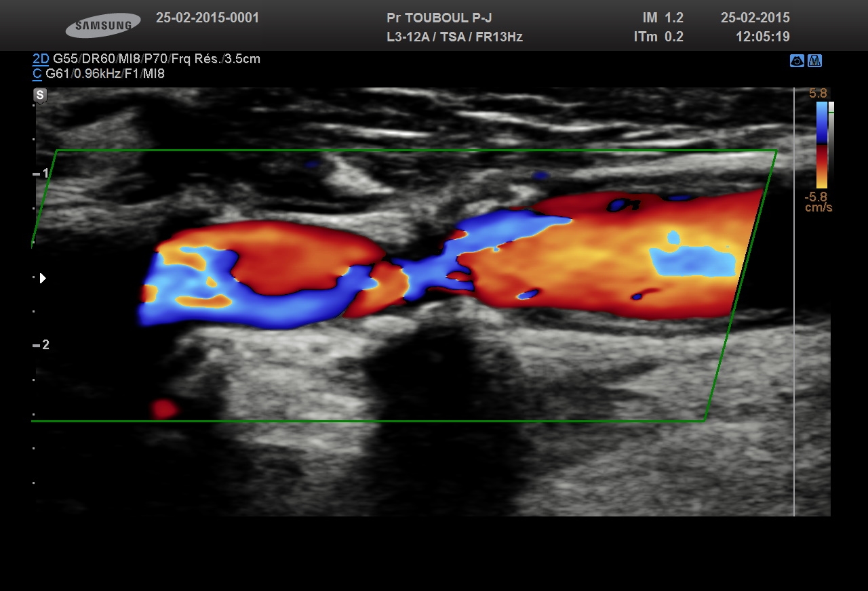Click the Pr TOUBOUL P-J name
The image size is (868, 591).
tap(439, 18)
